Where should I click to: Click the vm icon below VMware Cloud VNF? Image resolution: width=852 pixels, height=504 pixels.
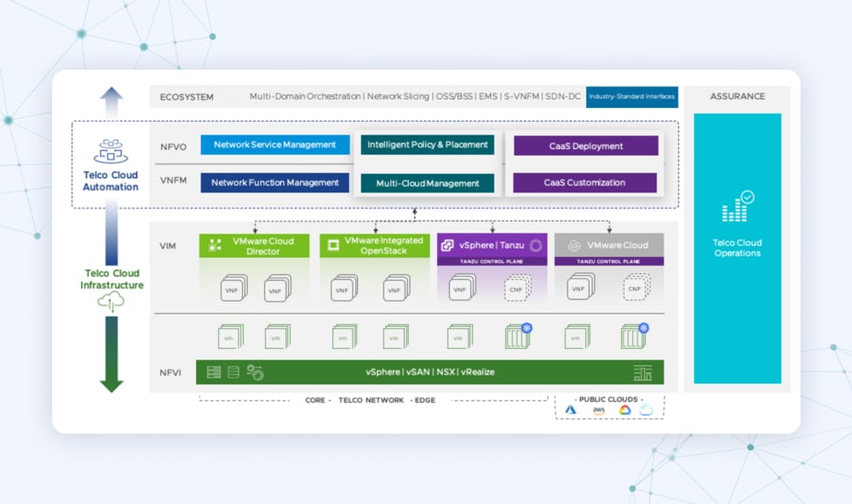[x=577, y=337]
